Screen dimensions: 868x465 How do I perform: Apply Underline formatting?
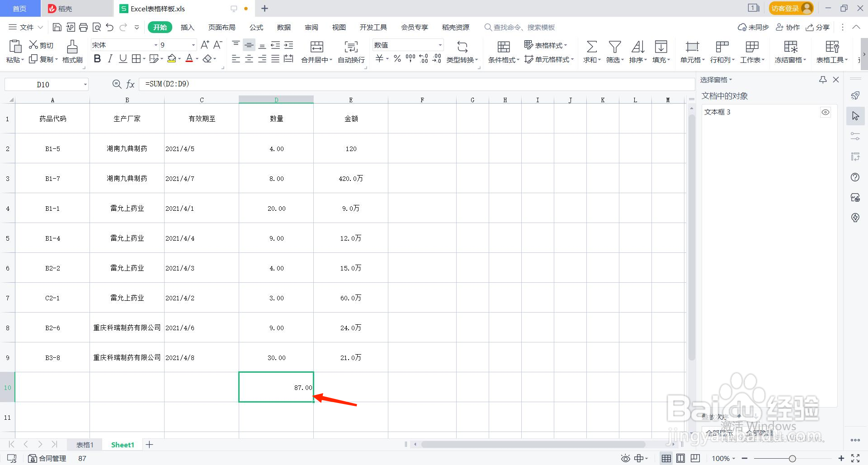123,58
